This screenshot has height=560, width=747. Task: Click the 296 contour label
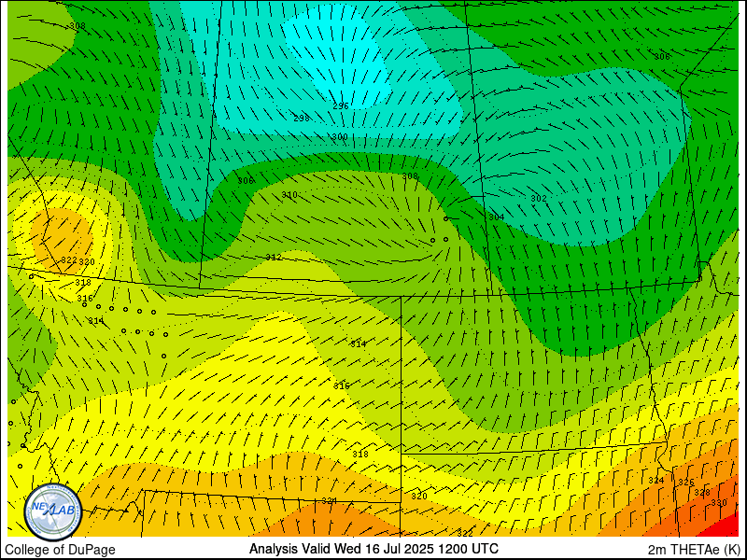340,106
